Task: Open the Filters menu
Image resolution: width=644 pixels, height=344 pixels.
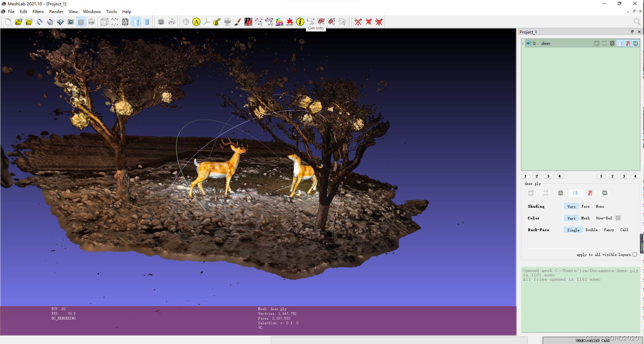Action: click(x=38, y=11)
